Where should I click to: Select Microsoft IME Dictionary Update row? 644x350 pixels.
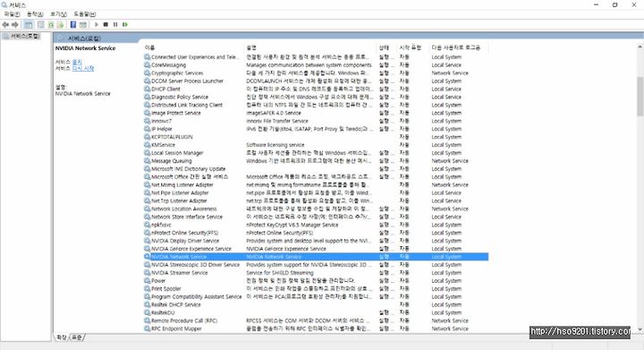coord(316,169)
